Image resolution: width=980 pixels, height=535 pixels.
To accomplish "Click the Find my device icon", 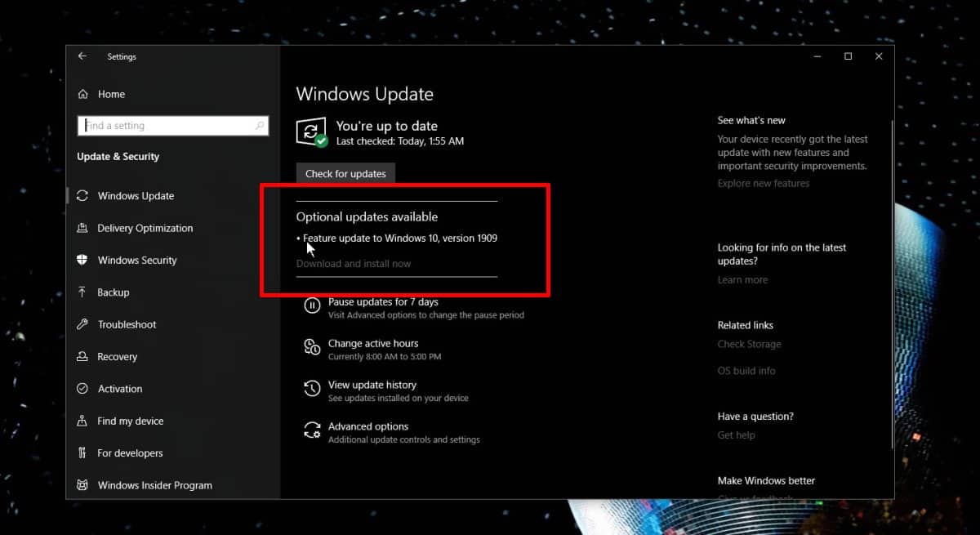I will [x=82, y=421].
